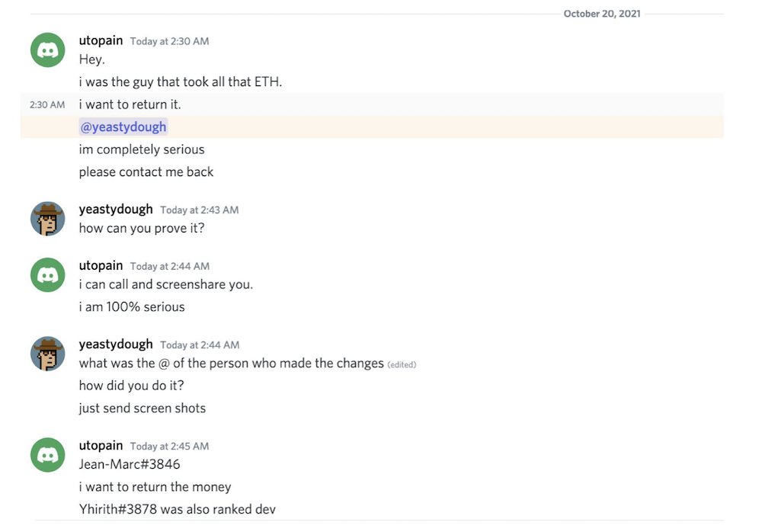Click the October 20, 2021 date divider
This screenshot has width=762, height=532.
(x=602, y=14)
